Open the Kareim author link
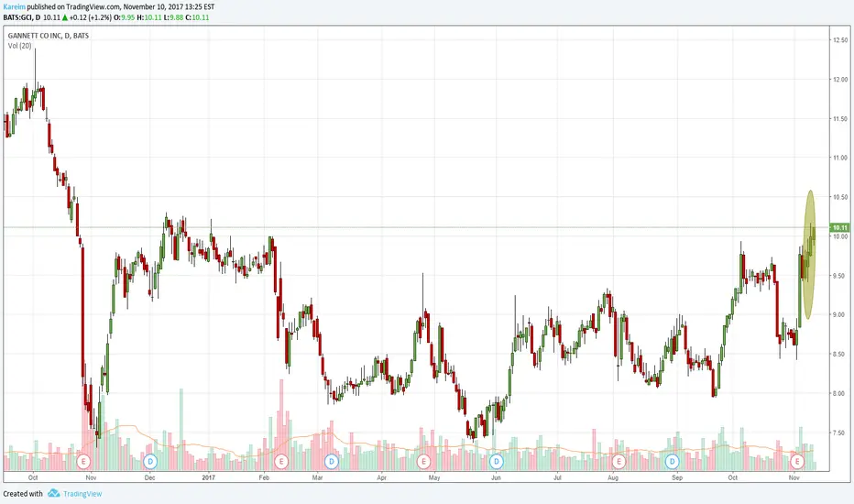 pyautogui.click(x=14, y=7)
